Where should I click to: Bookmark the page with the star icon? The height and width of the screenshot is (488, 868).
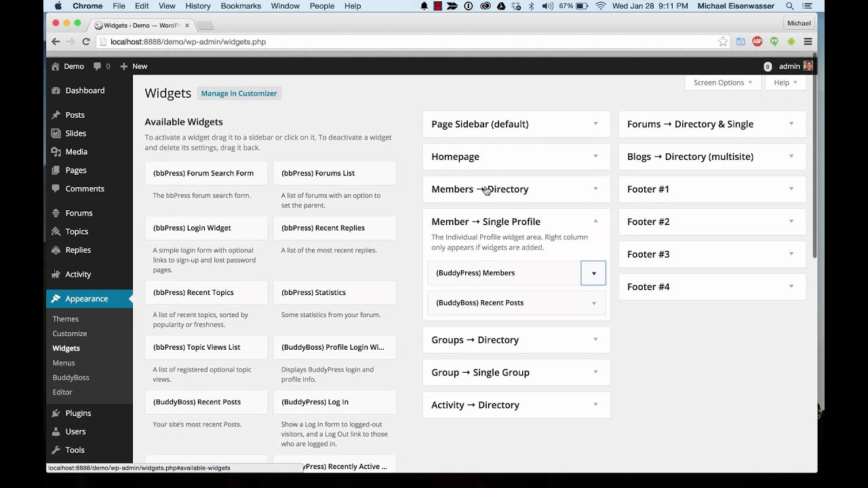[x=723, y=41]
